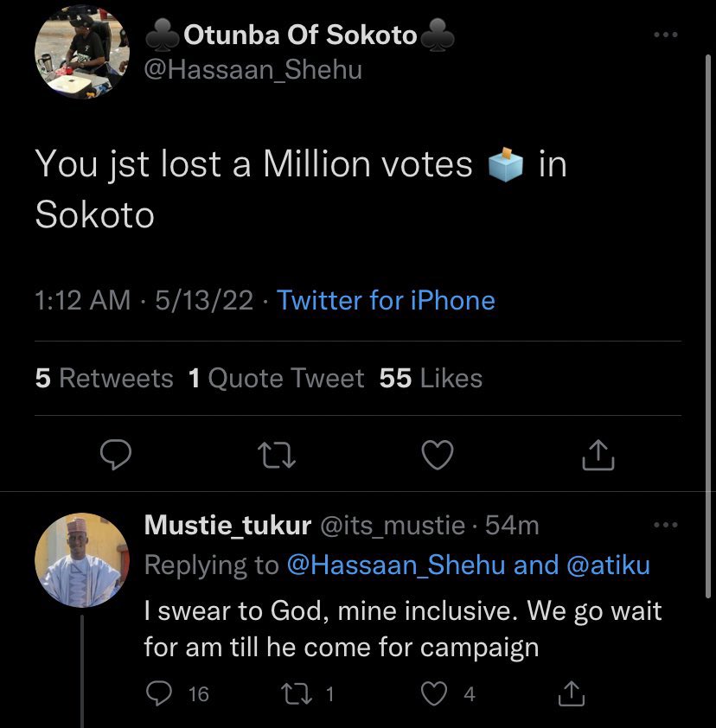This screenshot has width=716, height=728.
Task: Click the vertical scrollbar on the right edge
Action: coord(707,327)
